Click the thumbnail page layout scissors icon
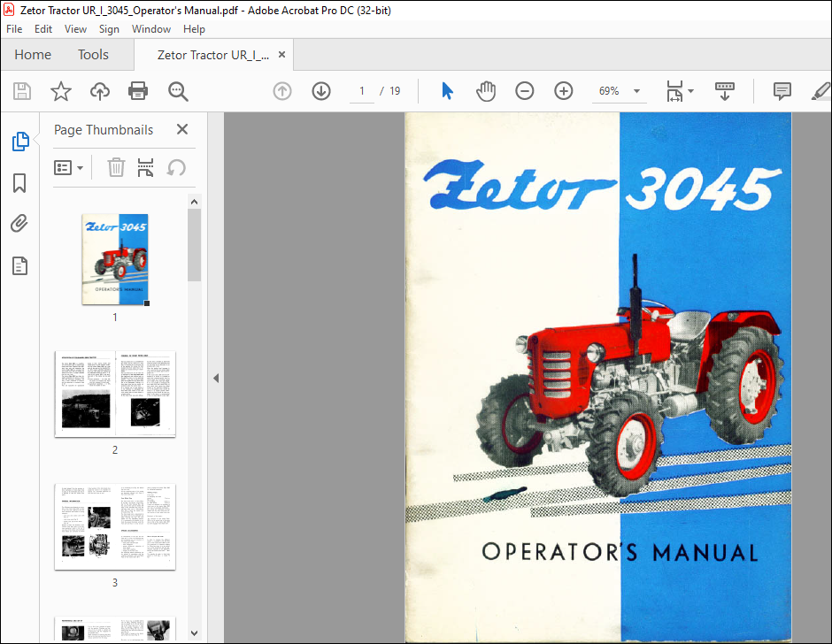The height and width of the screenshot is (644, 832). 145,167
